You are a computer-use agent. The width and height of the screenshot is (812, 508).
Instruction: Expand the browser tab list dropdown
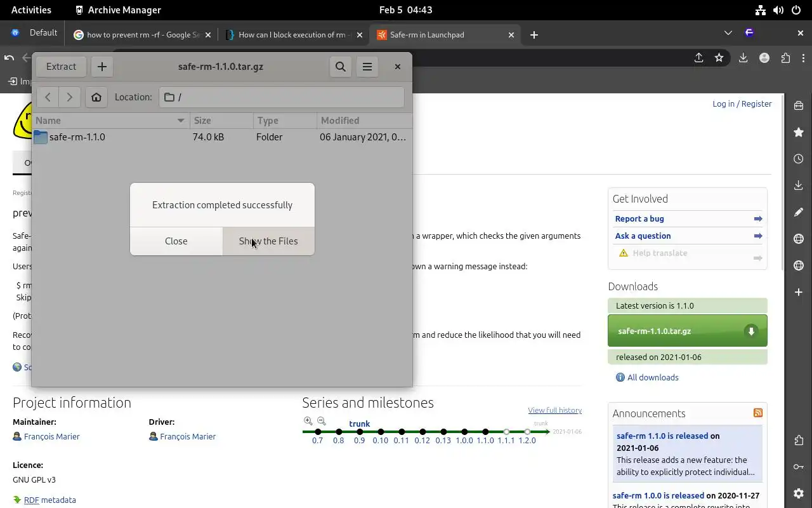click(x=728, y=33)
